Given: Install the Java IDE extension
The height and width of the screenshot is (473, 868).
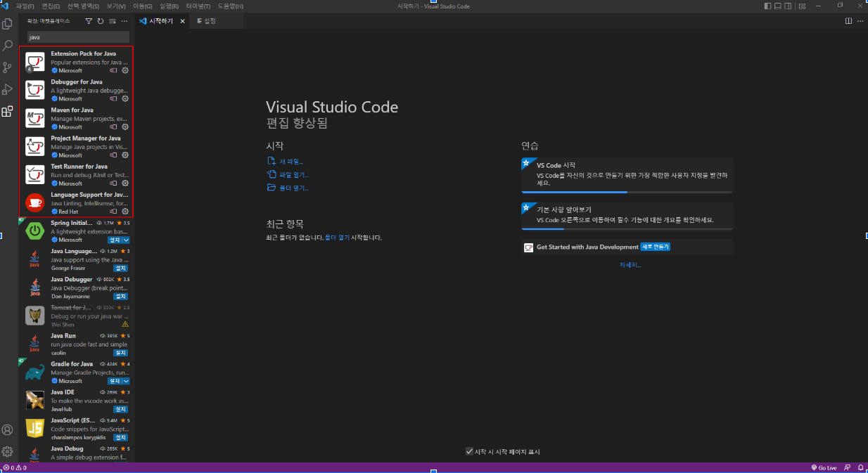Looking at the screenshot, I should 121,409.
